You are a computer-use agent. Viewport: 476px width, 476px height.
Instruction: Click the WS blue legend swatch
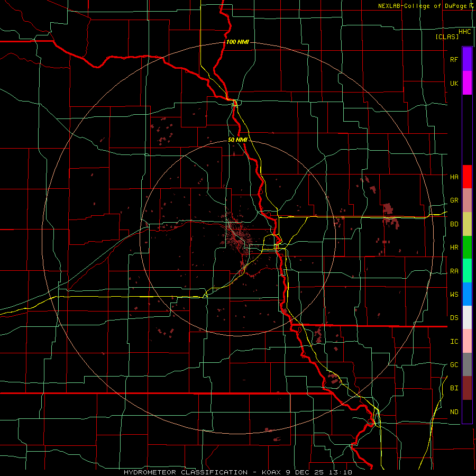[467, 294]
